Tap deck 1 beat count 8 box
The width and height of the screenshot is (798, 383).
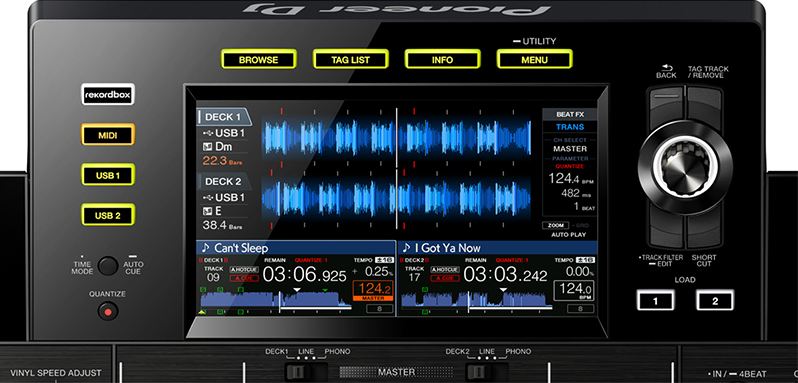coord(380,309)
